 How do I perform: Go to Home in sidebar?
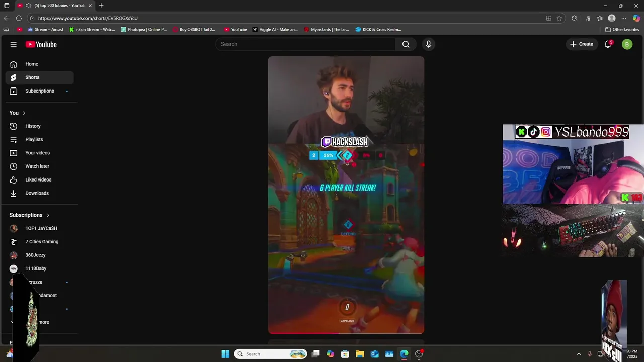(39, 64)
